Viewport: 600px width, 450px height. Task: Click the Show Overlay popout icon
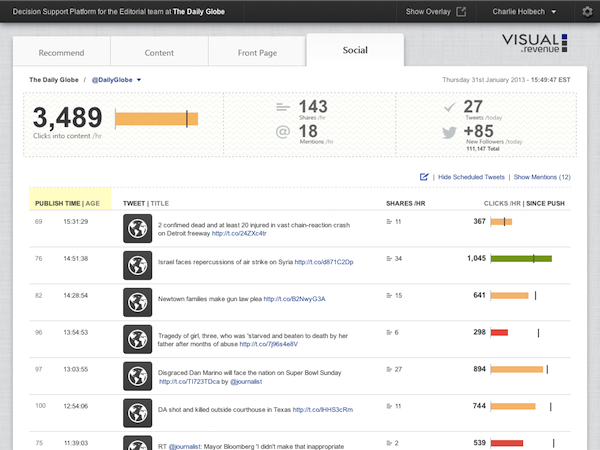[x=461, y=11]
